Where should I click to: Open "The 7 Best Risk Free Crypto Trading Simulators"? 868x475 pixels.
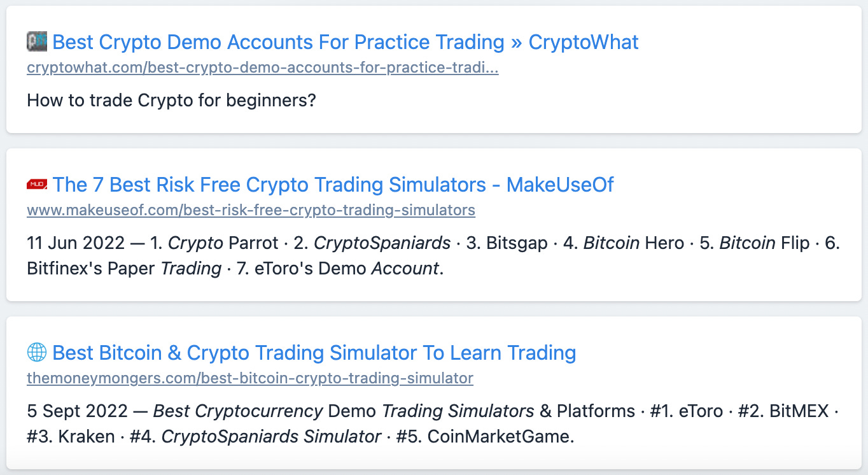333,184
